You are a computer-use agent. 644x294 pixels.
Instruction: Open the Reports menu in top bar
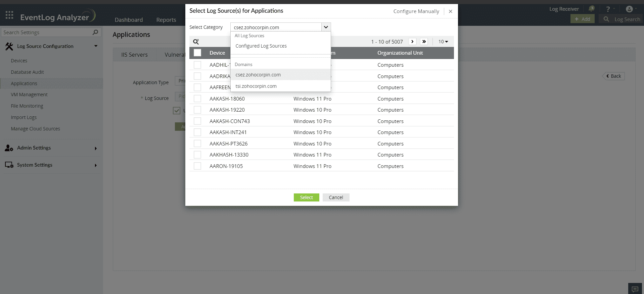pyautogui.click(x=166, y=20)
